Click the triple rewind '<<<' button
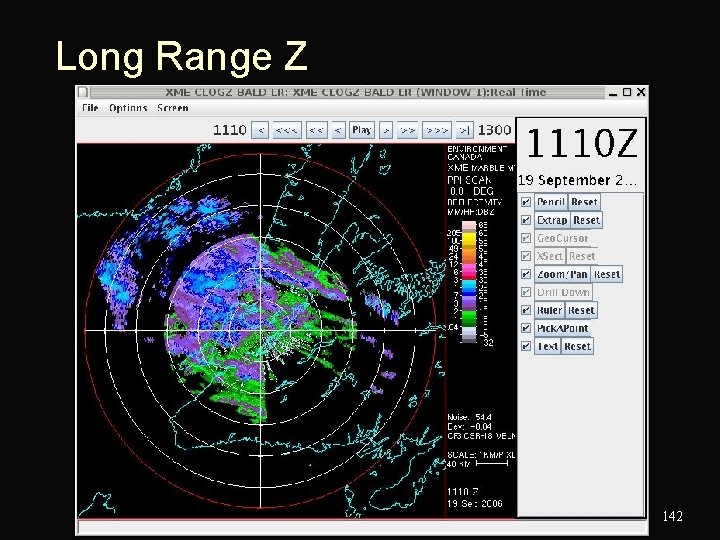The image size is (720, 540). (x=287, y=130)
